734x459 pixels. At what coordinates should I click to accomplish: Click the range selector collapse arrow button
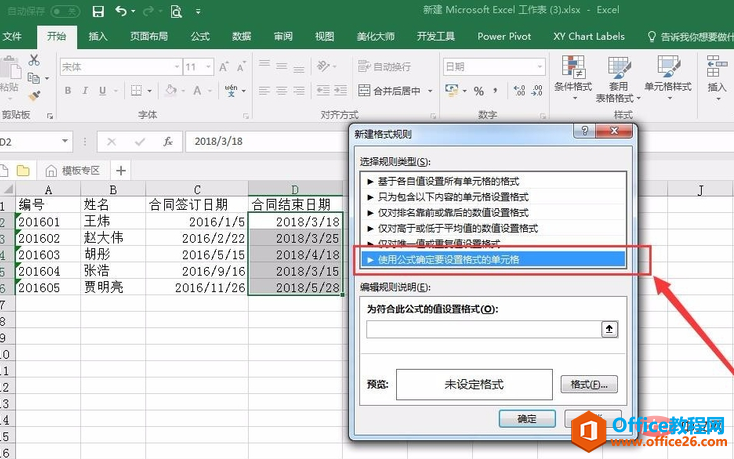(x=609, y=329)
